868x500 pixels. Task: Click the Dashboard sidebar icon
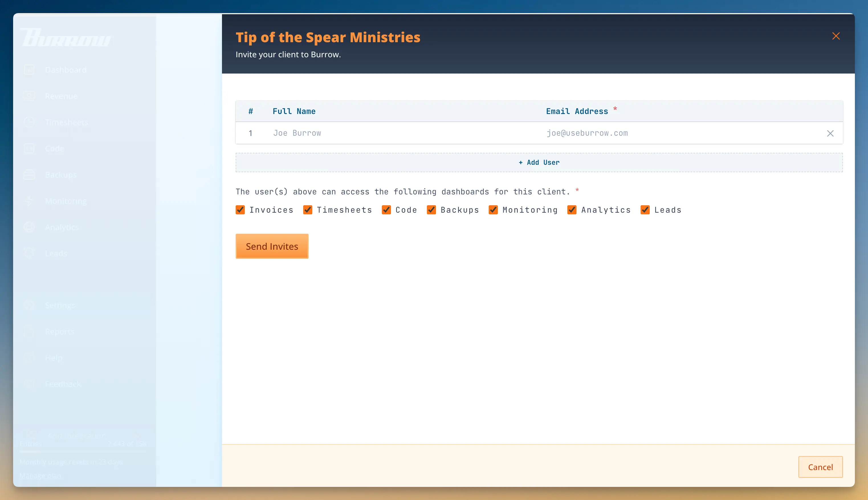[29, 70]
